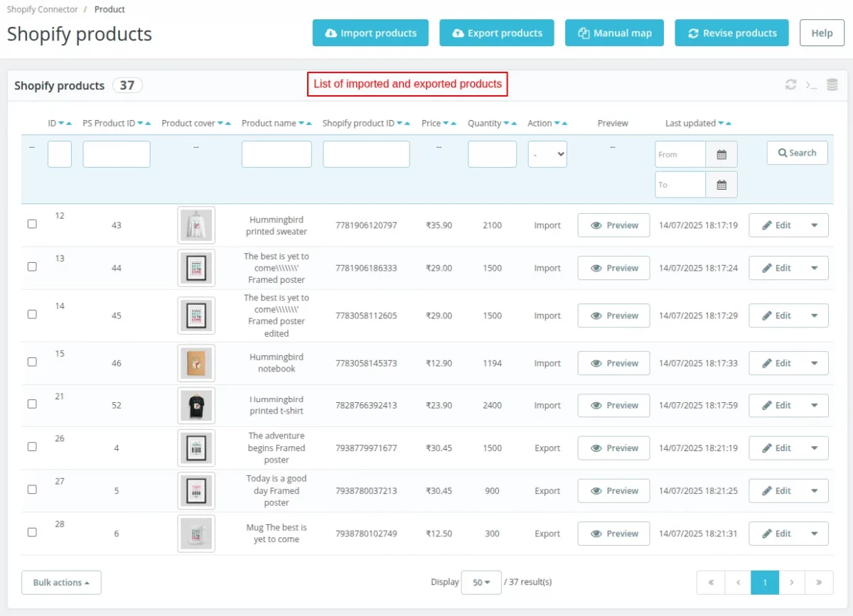Open the Shopify Connector breadcrumb link
The image size is (853, 616).
pos(42,9)
